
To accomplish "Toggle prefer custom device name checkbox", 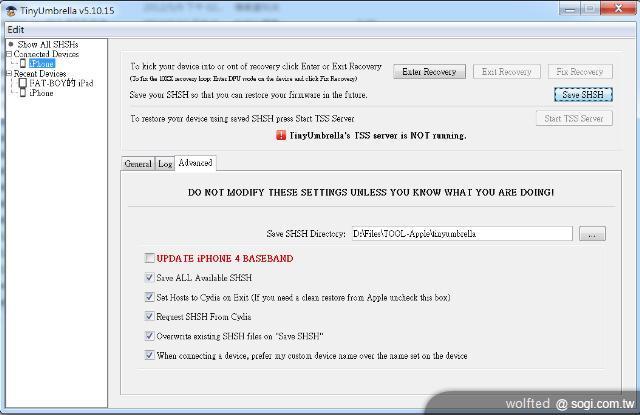I will tap(149, 355).
